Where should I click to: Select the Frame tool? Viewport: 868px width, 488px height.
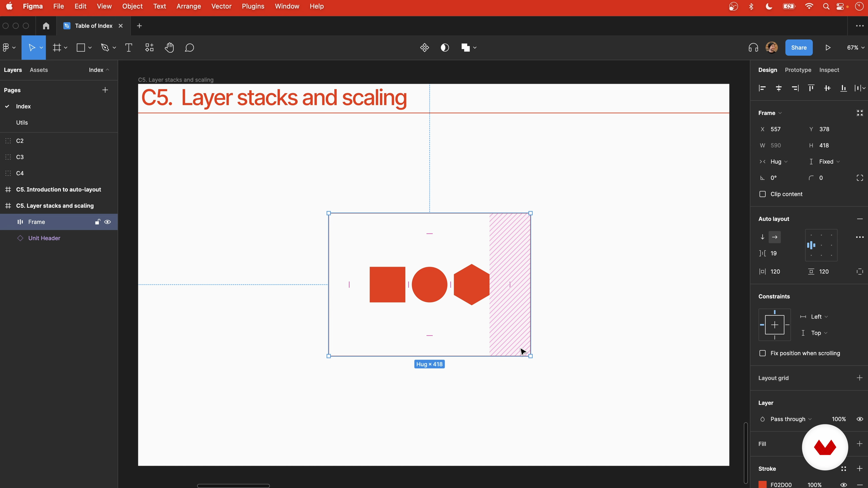point(57,47)
